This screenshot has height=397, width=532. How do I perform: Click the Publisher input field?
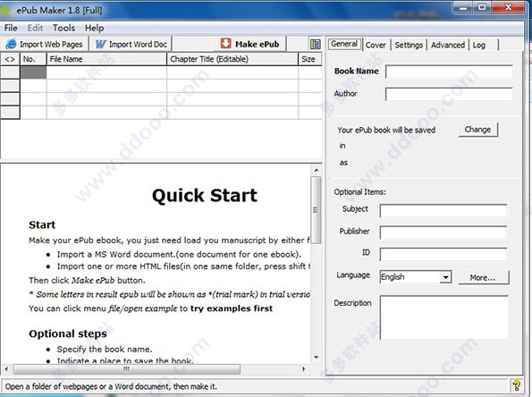point(443,232)
